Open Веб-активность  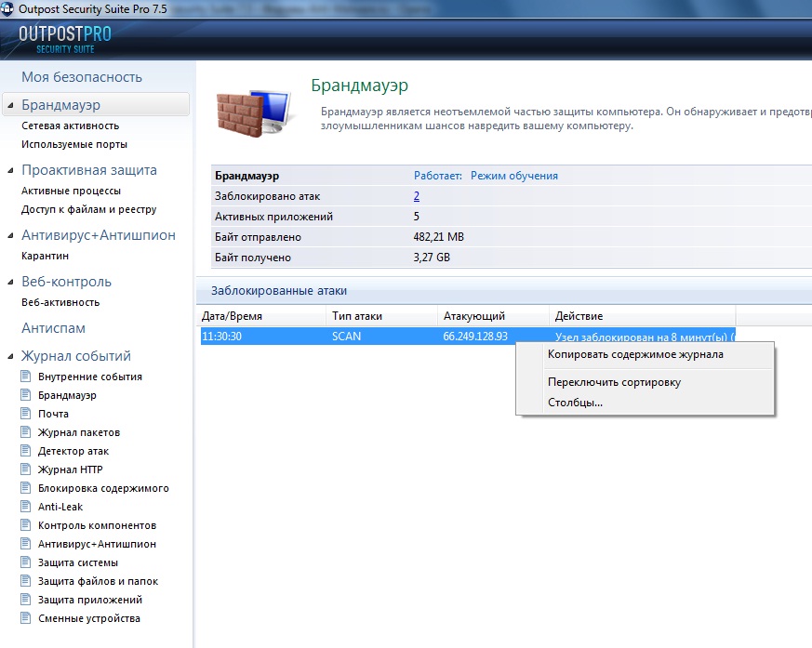click(60, 303)
